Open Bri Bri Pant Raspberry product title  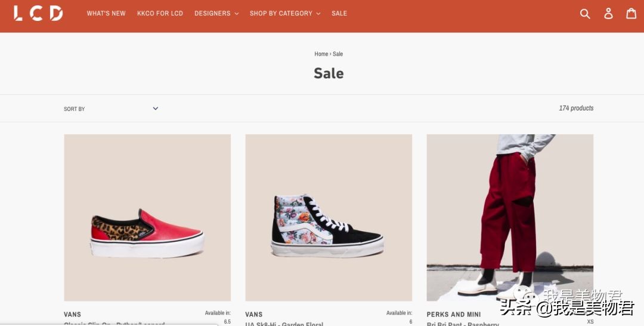point(463,324)
